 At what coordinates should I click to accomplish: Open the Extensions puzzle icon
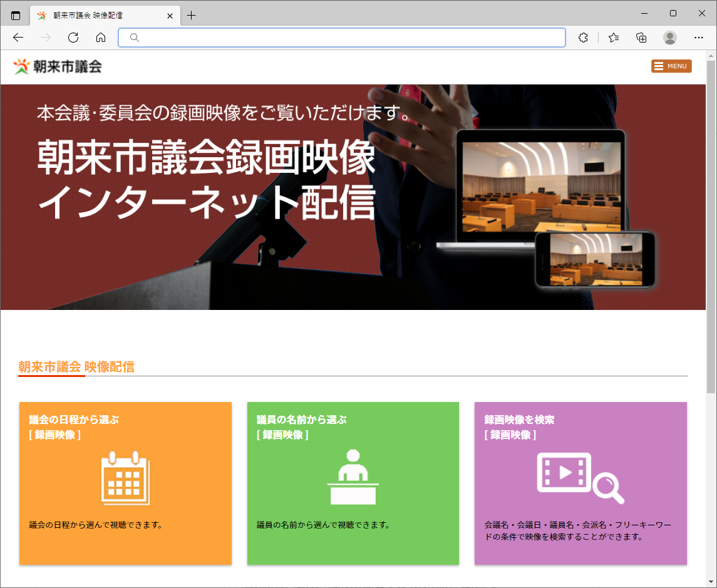point(583,38)
